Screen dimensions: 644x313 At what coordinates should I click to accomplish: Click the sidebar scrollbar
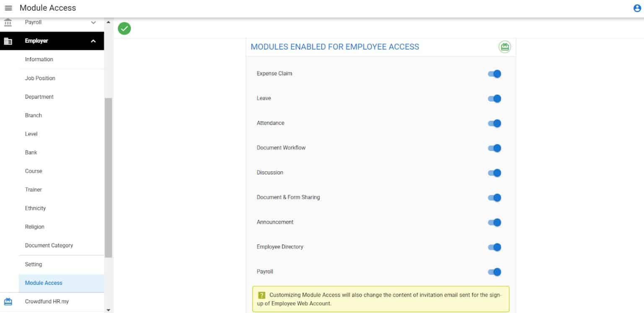click(x=109, y=176)
